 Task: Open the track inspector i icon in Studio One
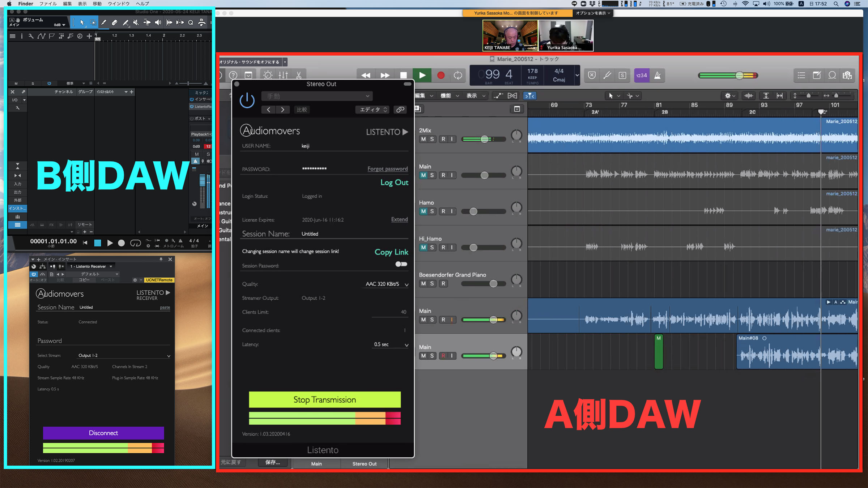22,36
